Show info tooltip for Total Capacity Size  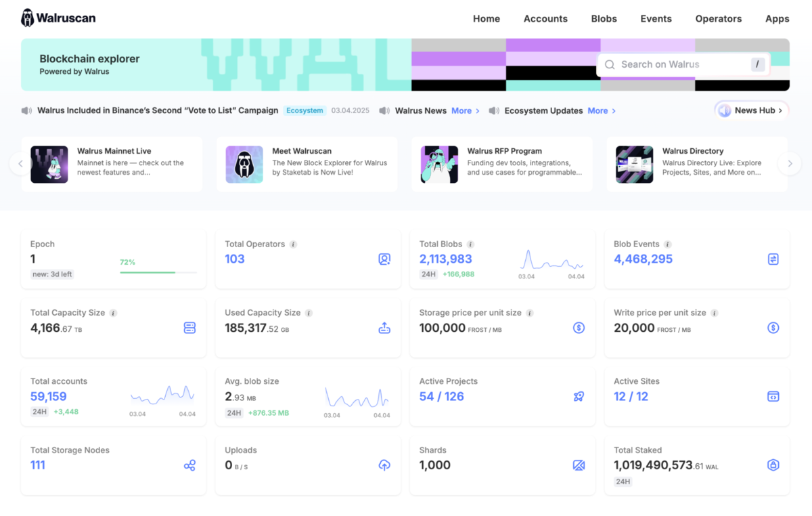click(113, 313)
